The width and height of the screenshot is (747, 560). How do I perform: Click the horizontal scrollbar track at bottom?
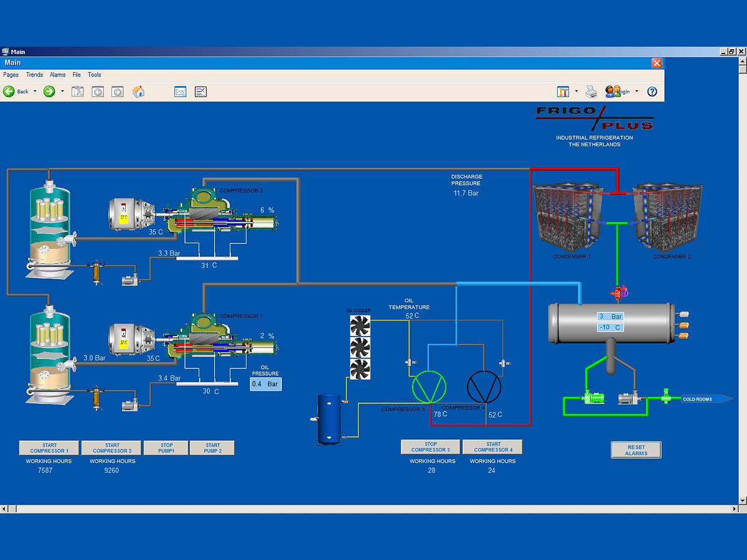(x=374, y=509)
